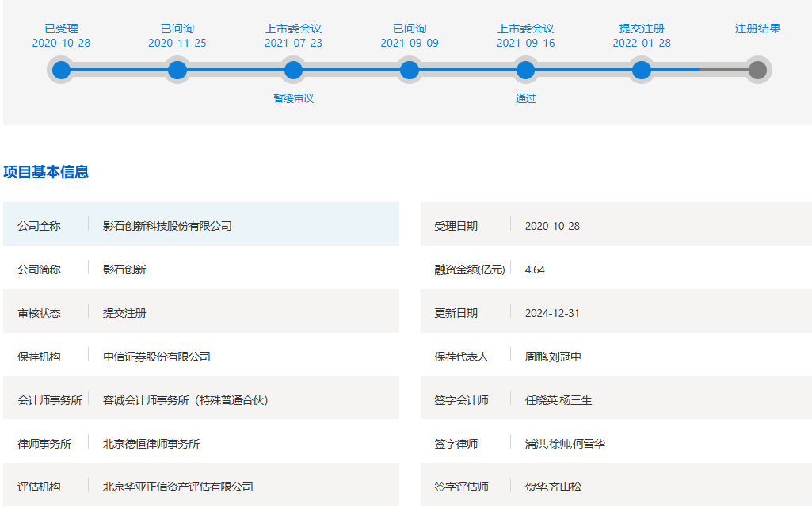Click accounting firm 容诚会计师事务所（特殊普通合伙）
The height and width of the screenshot is (512, 812).
185,400
